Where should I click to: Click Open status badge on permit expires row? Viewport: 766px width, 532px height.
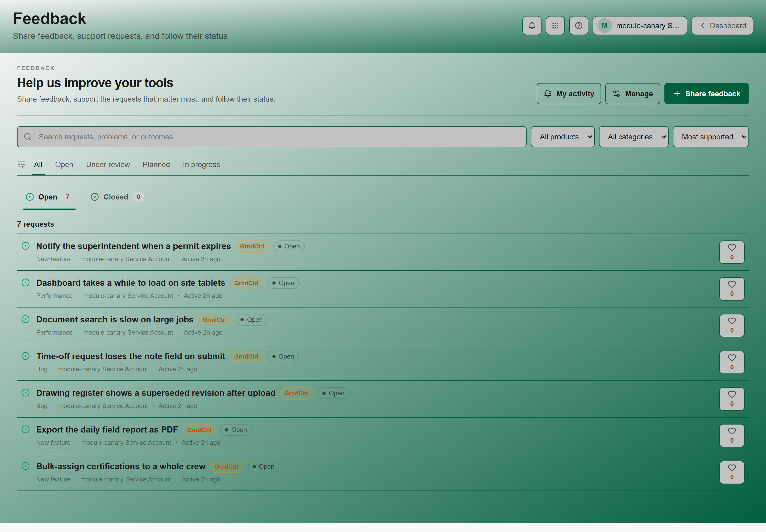pyautogui.click(x=289, y=246)
